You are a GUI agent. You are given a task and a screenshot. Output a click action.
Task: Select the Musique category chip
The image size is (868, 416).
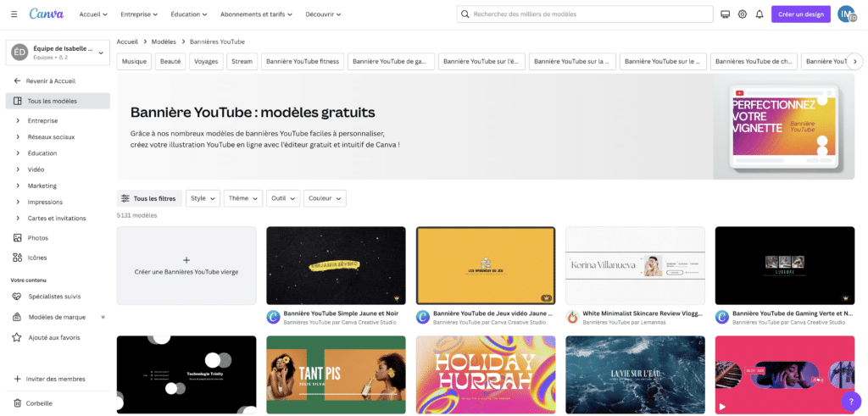(134, 61)
